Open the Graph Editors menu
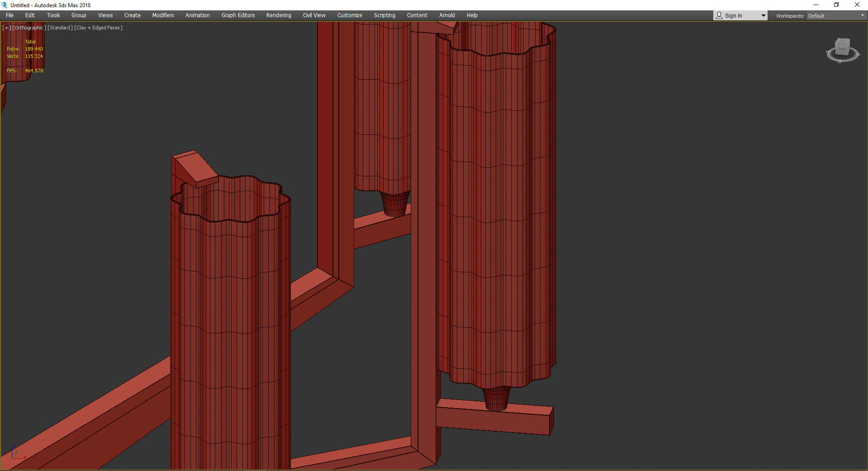 238,15
